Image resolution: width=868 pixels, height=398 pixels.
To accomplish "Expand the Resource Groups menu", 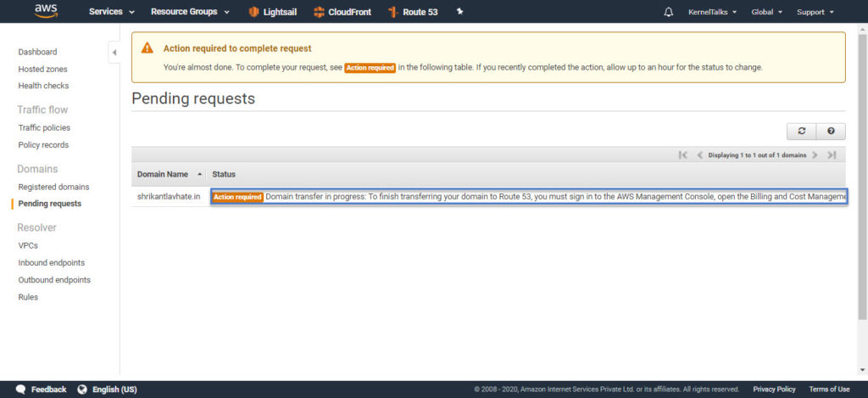I will (190, 12).
